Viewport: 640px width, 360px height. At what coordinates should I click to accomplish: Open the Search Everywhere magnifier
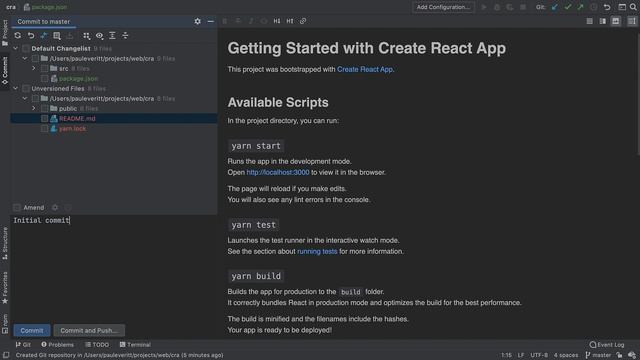(x=633, y=7)
